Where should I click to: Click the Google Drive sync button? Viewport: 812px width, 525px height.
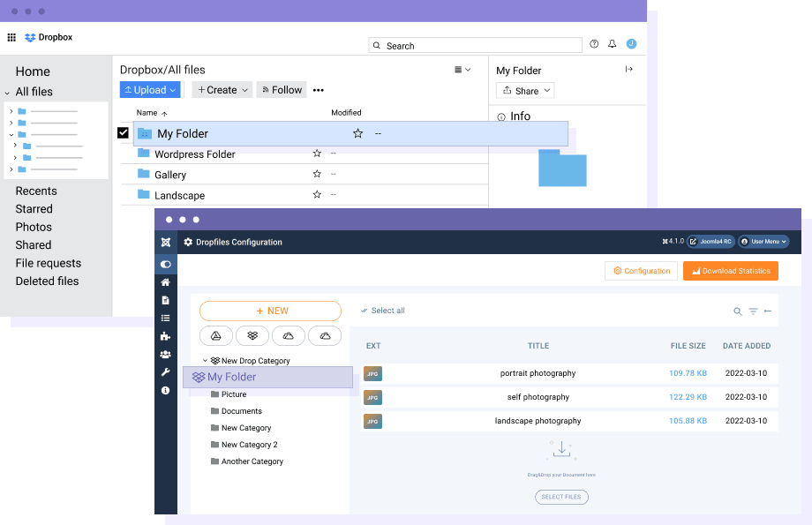(216, 335)
